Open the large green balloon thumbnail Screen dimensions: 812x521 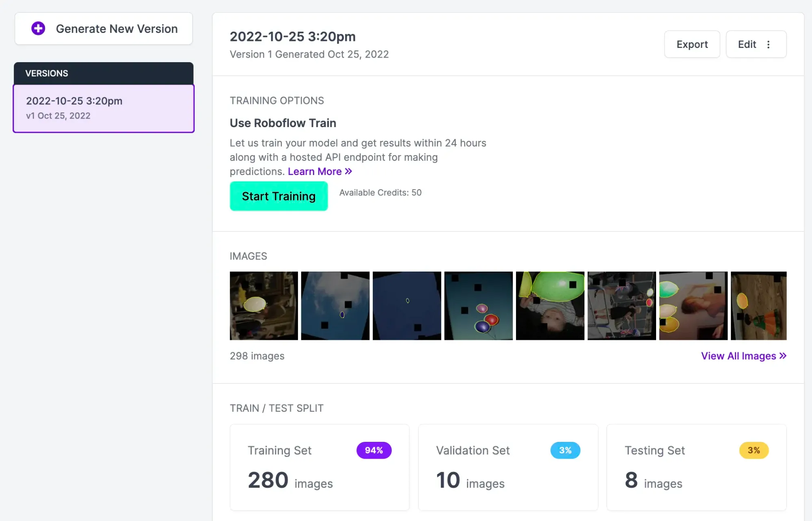click(550, 305)
